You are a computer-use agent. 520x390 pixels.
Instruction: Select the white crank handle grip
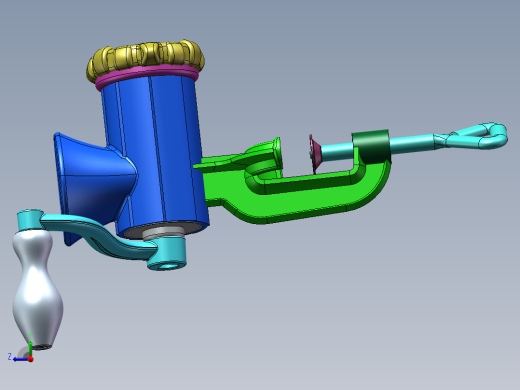37,290
